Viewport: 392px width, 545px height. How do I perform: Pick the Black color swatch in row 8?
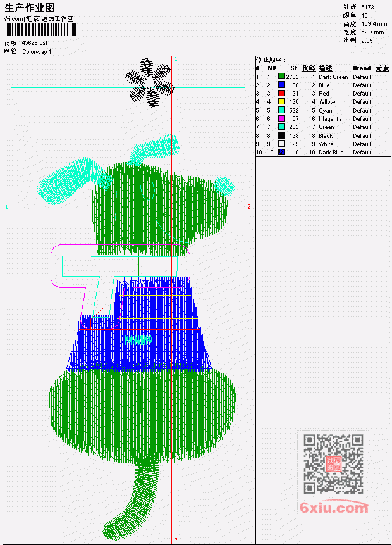(281, 135)
